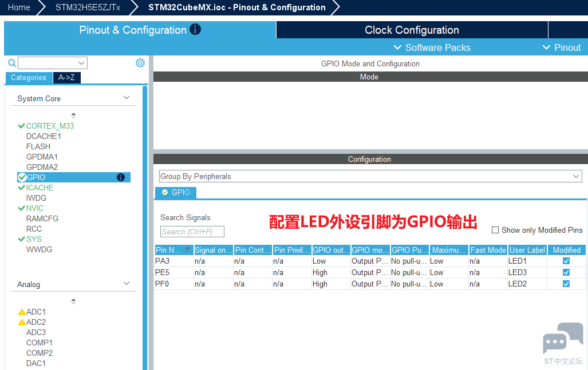Sort by the Fast Mode column header
Viewport: 588px width, 370px height.
(x=488, y=250)
